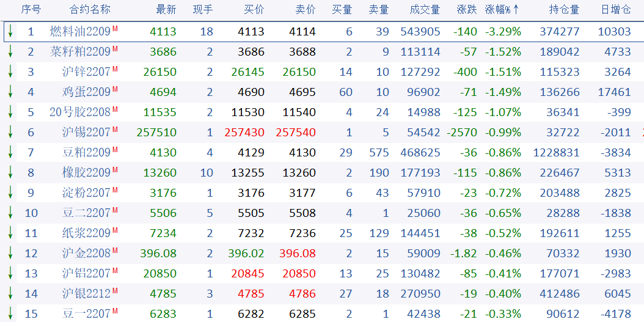Open the 沪锡2207 contract
The width and height of the screenshot is (644, 322).
click(86, 133)
